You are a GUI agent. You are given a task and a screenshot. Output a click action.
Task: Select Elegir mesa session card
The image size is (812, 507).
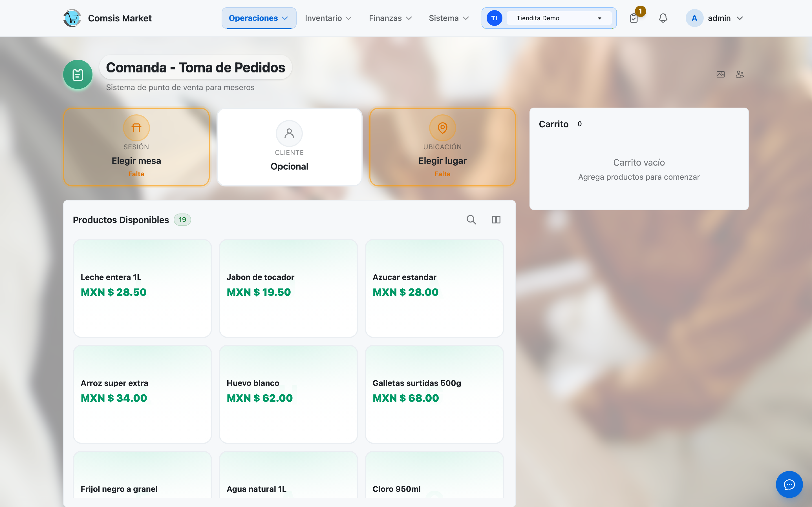[136, 147]
